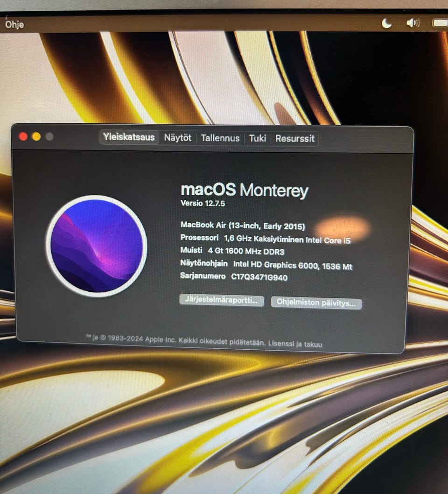448x494 pixels.
Task: Click the Ohjelmiston päivitys... button
Action: tap(316, 303)
